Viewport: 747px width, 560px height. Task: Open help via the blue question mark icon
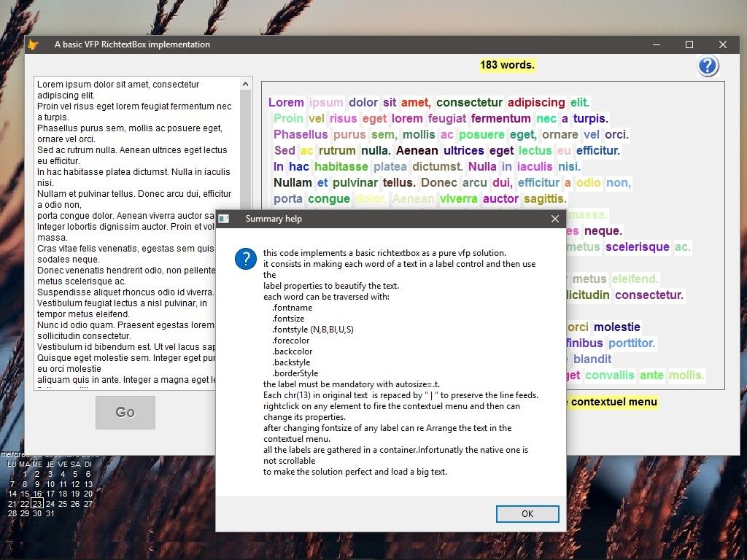tap(707, 66)
